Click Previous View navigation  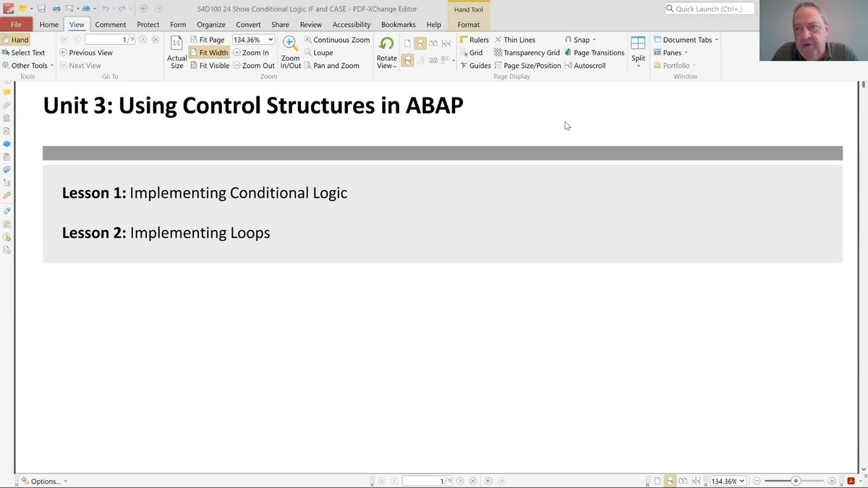click(x=86, y=52)
